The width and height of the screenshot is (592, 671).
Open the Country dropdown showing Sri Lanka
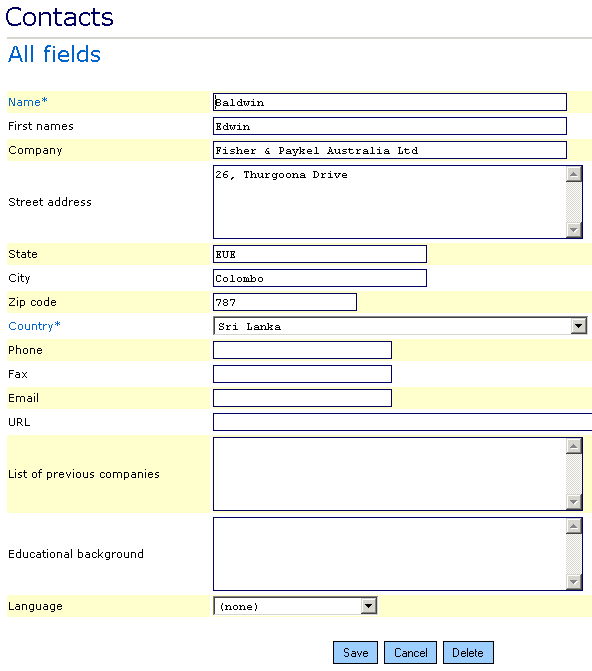(x=400, y=326)
